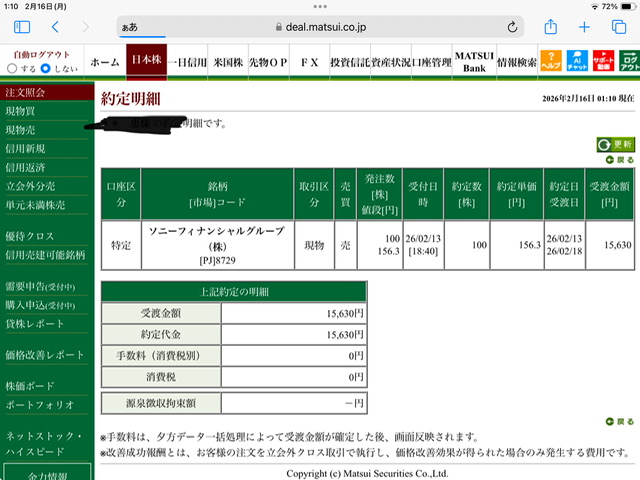Open the 投資信託 tab
This screenshot has height=480, width=640.
(350, 62)
